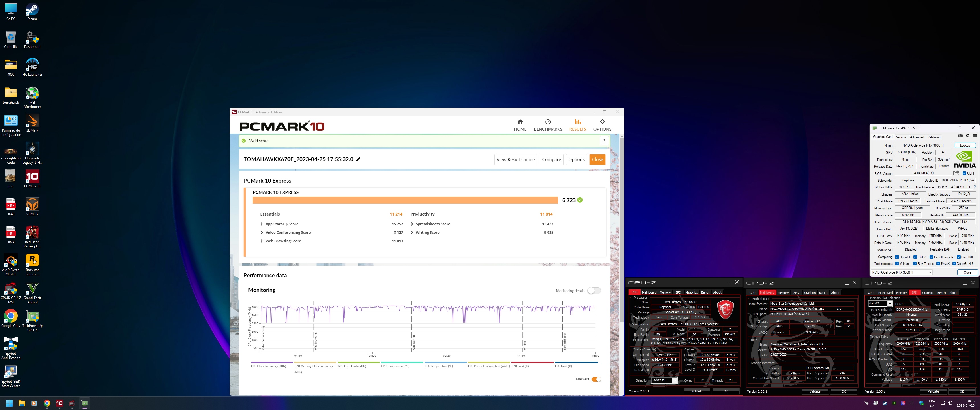Toggle the Monitoring details switch
The height and width of the screenshot is (410, 980).
pos(594,291)
